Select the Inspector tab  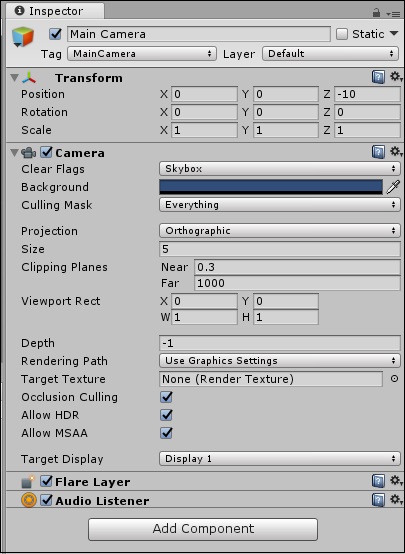click(55, 11)
